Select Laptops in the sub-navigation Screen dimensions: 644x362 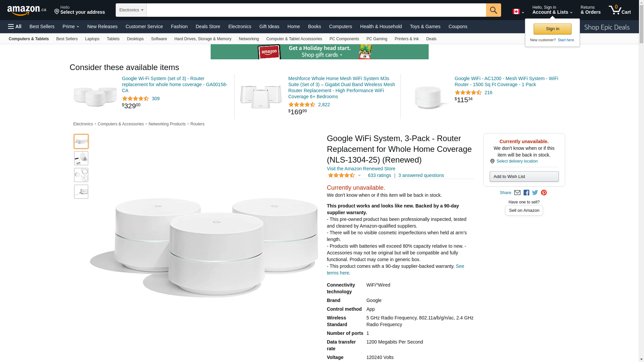pyautogui.click(x=92, y=39)
